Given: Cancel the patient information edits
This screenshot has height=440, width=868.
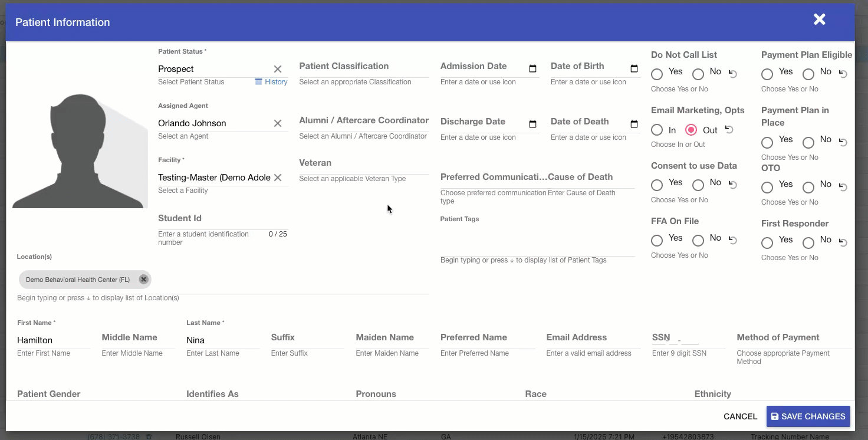Looking at the screenshot, I should point(740,416).
